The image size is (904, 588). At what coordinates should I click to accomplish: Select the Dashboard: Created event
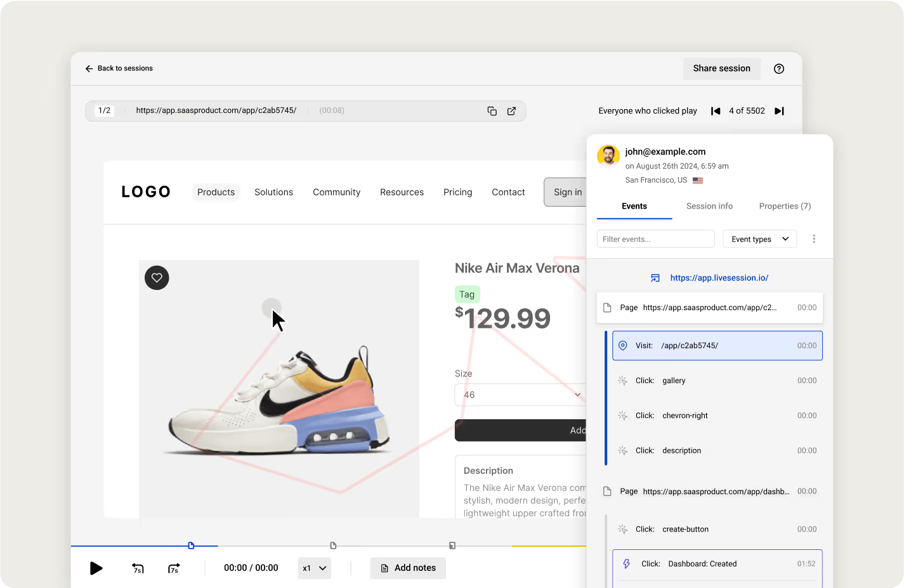717,564
